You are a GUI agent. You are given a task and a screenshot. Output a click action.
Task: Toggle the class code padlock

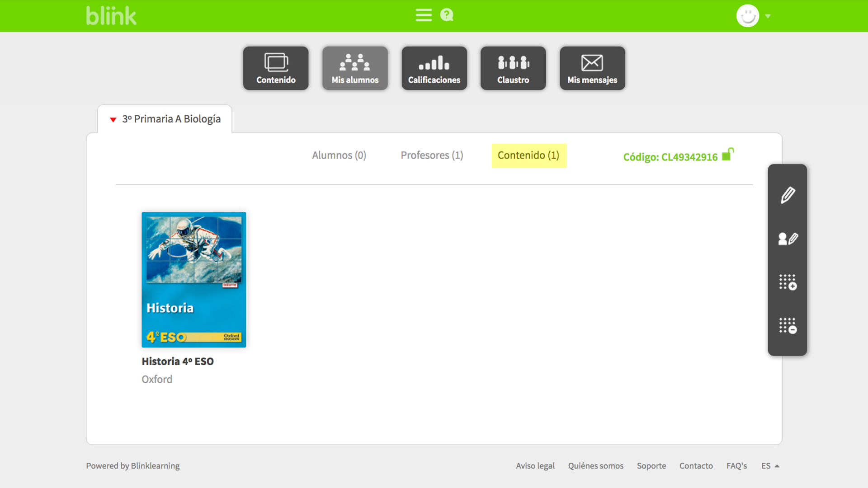click(727, 155)
